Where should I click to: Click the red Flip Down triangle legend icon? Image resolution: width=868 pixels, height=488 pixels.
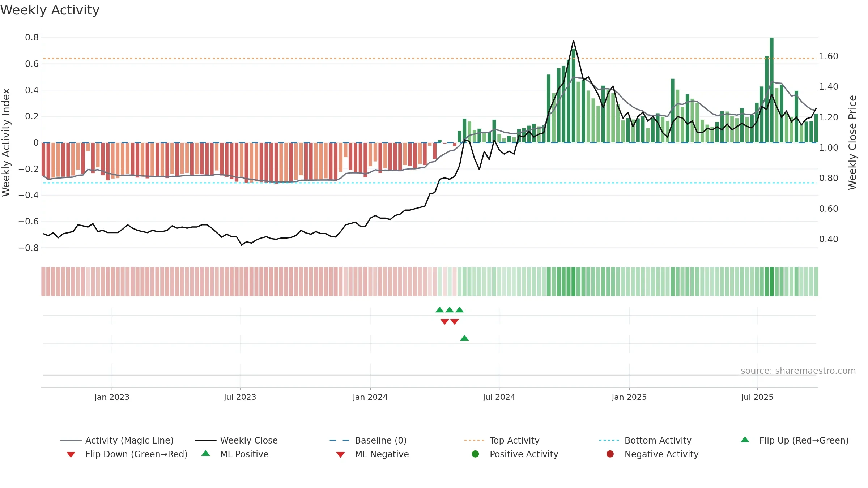pos(71,455)
